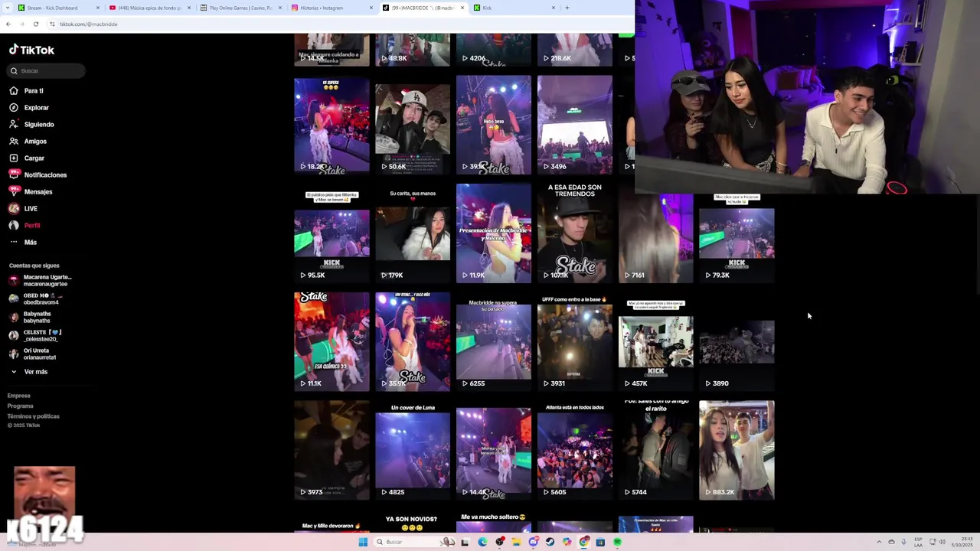
Task: Open File Explorer from the taskbar
Action: click(516, 542)
